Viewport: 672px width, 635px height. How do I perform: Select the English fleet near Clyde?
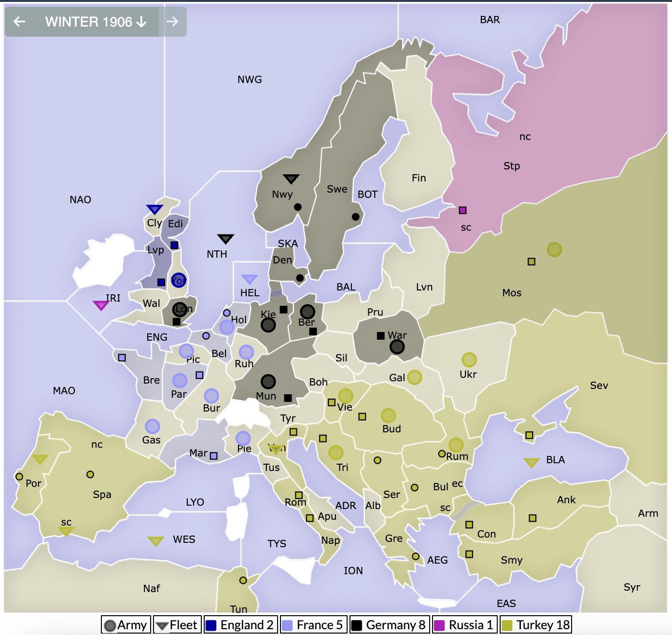154,208
